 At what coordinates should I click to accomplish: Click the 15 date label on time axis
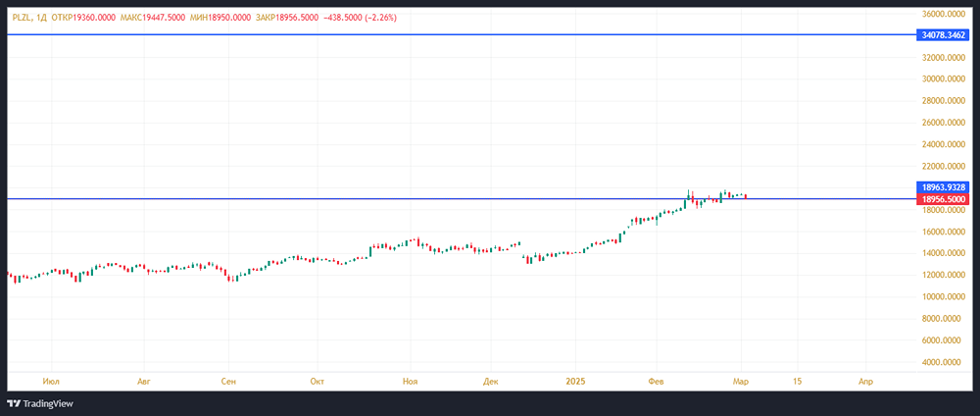point(797,381)
